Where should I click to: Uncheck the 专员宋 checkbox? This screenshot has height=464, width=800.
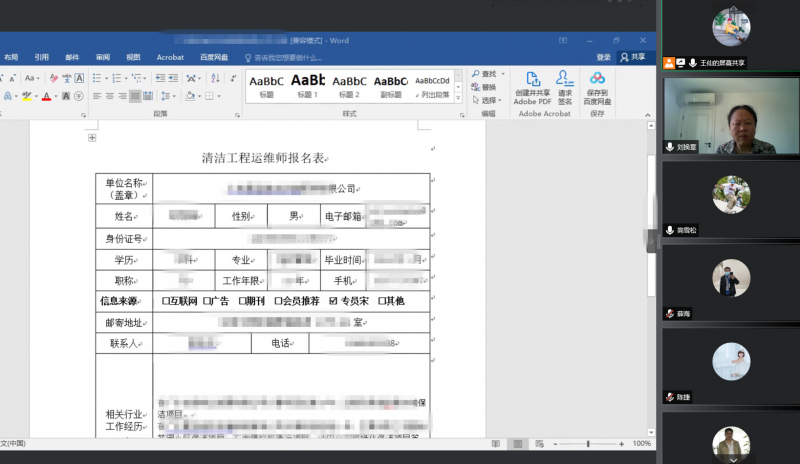click(333, 301)
